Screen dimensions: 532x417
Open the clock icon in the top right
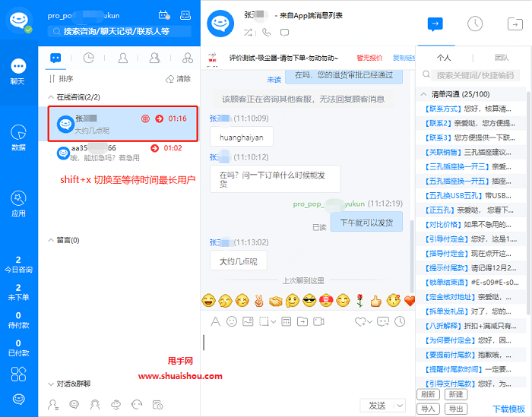tap(475, 24)
